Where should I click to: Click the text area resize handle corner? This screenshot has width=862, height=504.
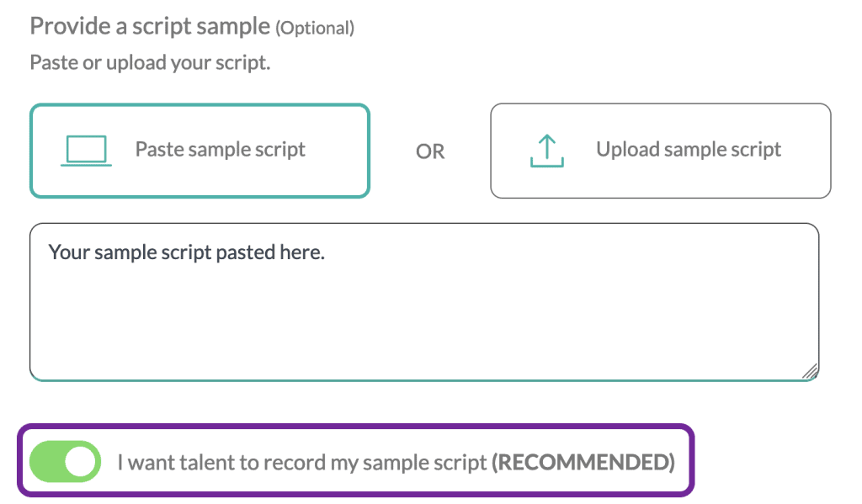point(810,372)
